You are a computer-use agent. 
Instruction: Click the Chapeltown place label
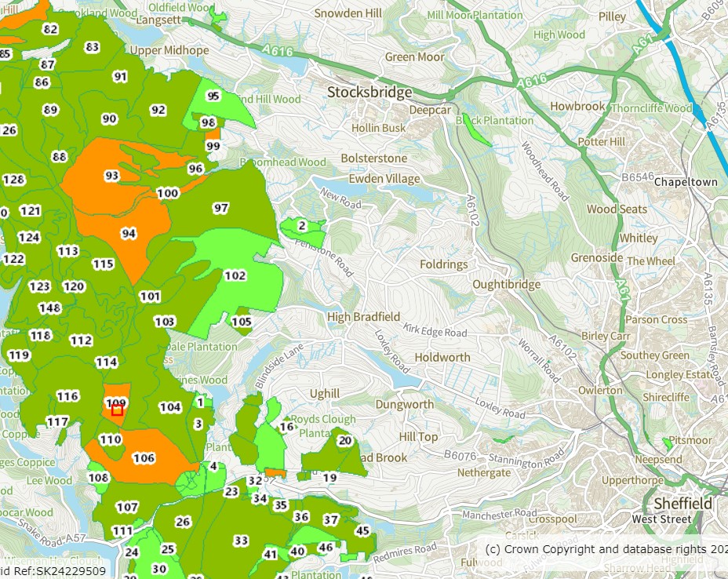pyautogui.click(x=686, y=182)
